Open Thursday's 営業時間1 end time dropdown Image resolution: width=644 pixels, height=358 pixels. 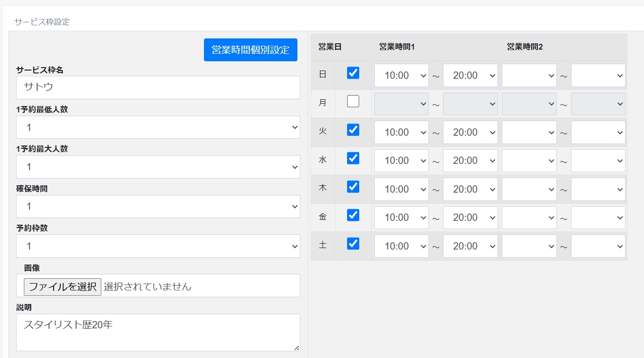(470, 189)
